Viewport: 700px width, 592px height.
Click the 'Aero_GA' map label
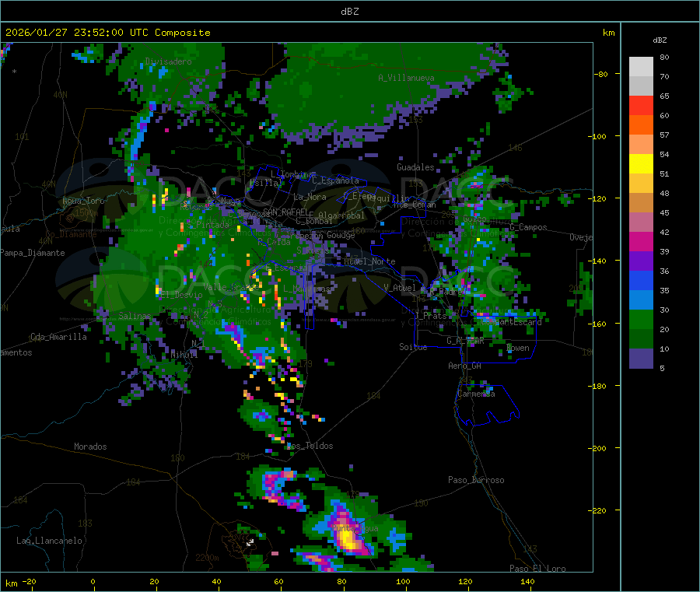point(465,366)
